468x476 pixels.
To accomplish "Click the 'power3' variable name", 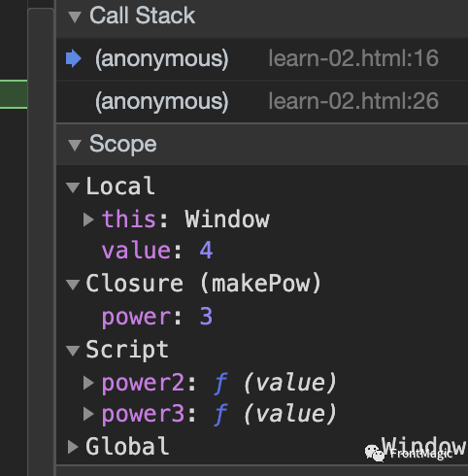I will coord(143,415).
